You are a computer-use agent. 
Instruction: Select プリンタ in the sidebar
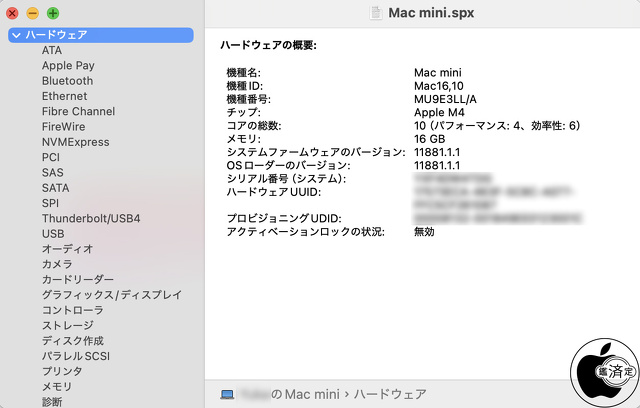point(62,371)
